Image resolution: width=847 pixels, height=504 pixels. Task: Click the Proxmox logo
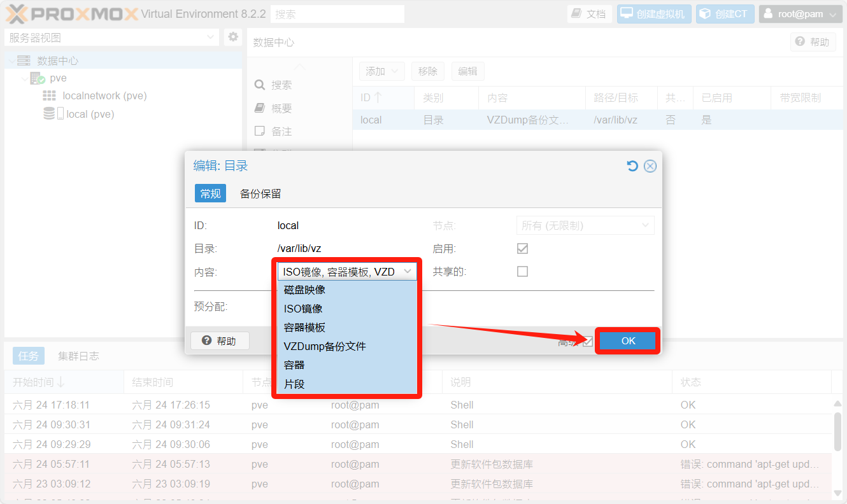[71, 13]
